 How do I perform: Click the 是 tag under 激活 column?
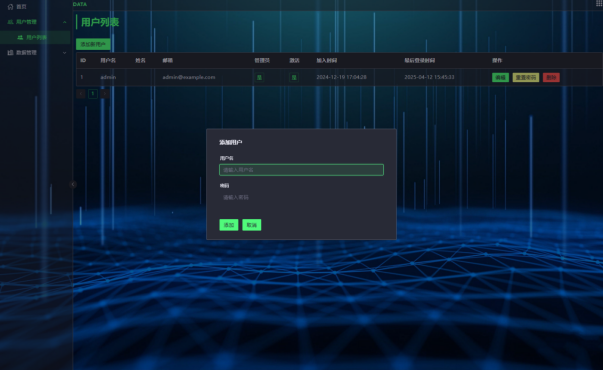coord(294,77)
